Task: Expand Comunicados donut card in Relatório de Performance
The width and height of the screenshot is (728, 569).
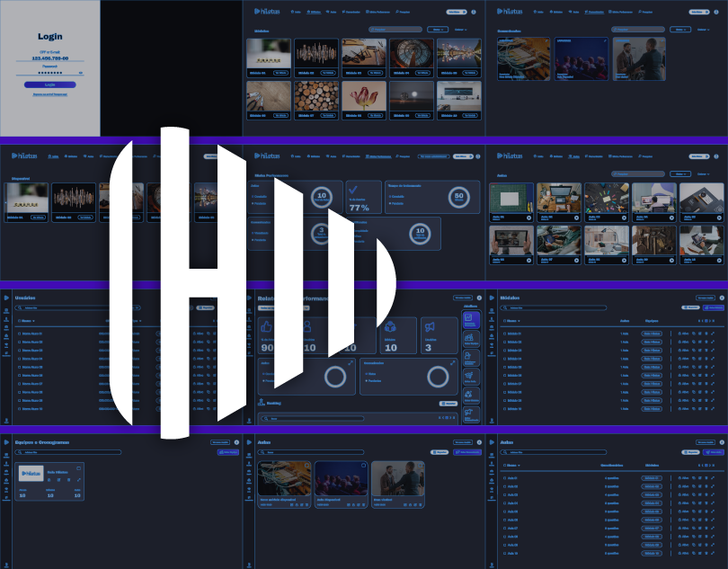Action: pos(452,363)
